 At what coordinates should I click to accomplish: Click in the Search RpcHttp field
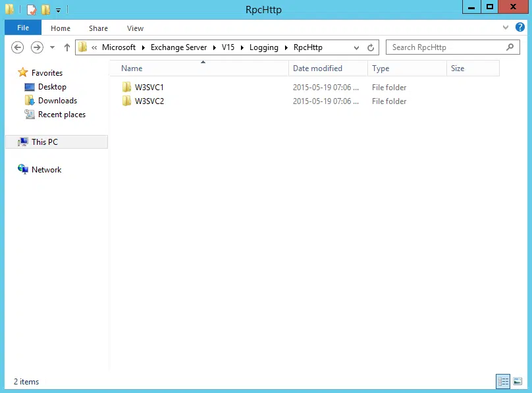pos(452,47)
